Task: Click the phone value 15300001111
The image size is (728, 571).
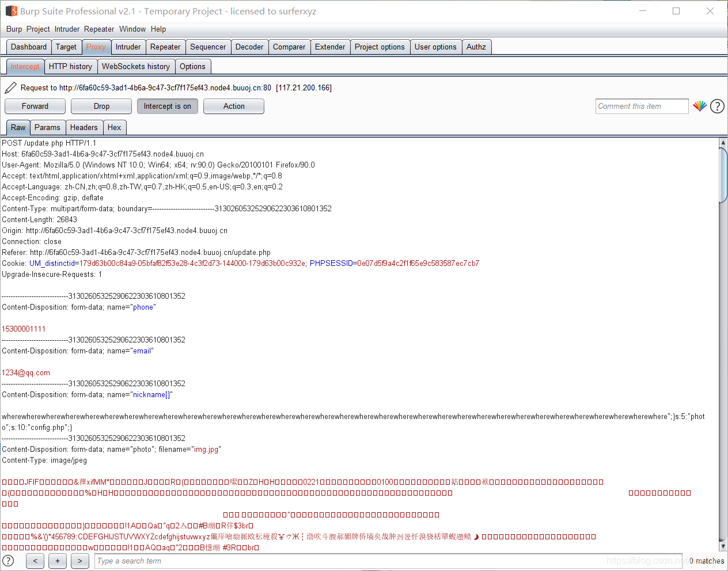Action: point(24,329)
